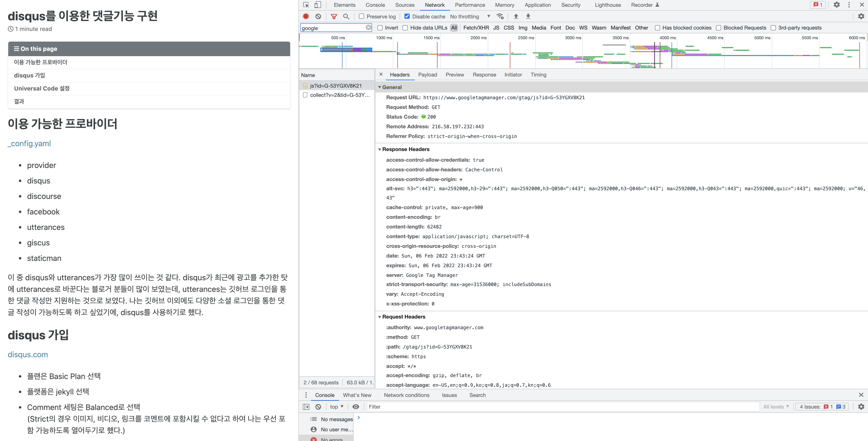Switch to the Timing tab
The image size is (868, 441).
point(538,75)
